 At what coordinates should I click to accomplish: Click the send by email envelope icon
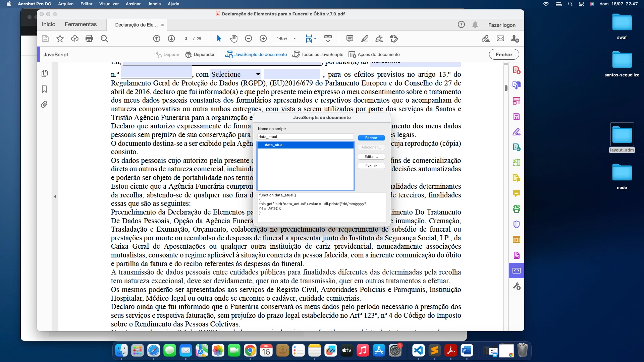(500, 39)
